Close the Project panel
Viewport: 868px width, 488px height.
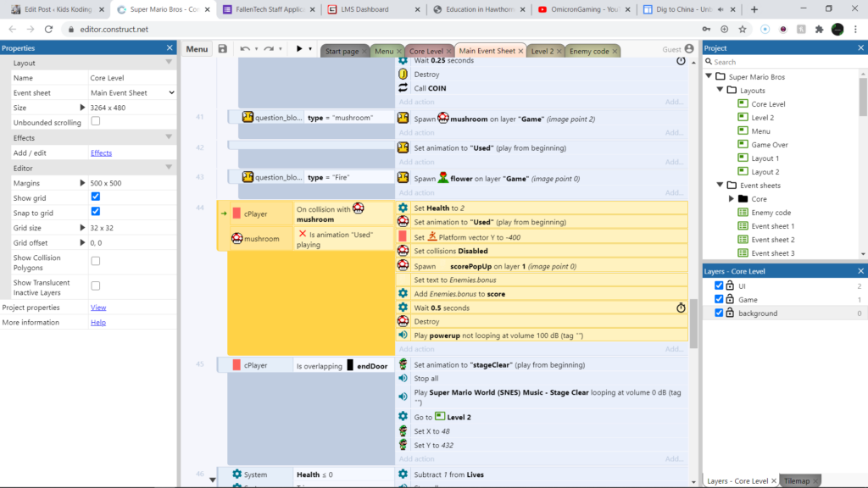861,48
